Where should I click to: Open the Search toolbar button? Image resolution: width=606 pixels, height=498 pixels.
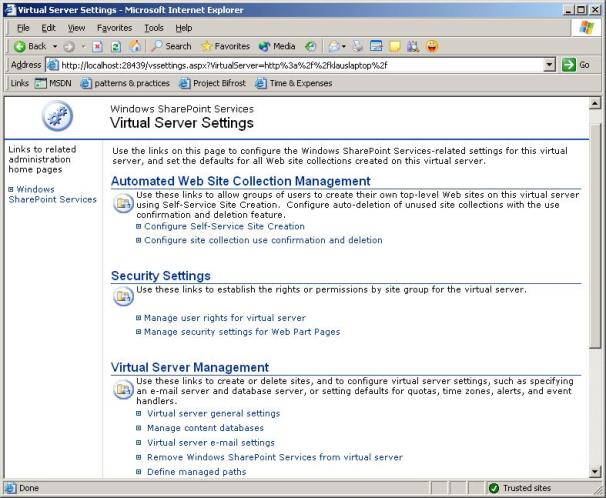click(171, 46)
